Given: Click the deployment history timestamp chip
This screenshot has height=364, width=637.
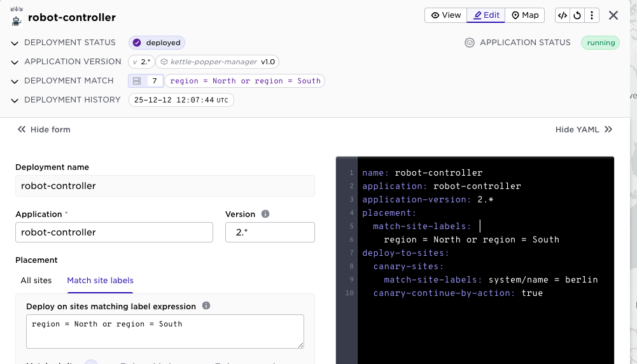Looking at the screenshot, I should pyautogui.click(x=181, y=100).
